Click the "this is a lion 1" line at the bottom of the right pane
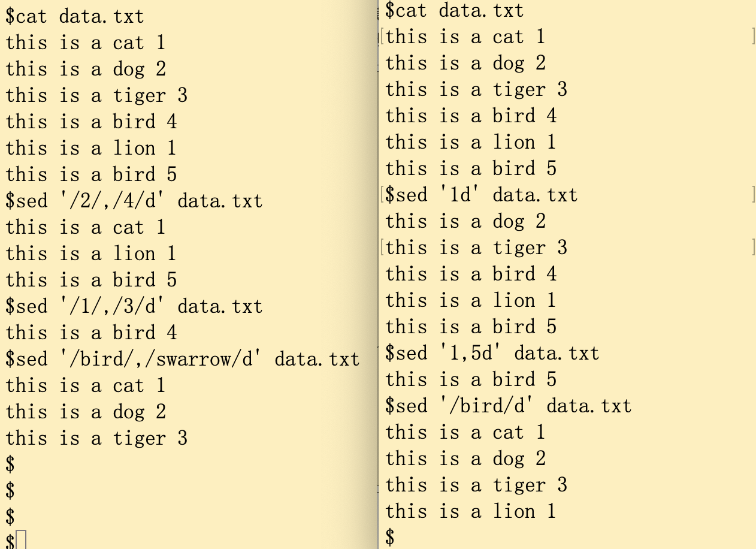This screenshot has height=549, width=756. point(470,511)
